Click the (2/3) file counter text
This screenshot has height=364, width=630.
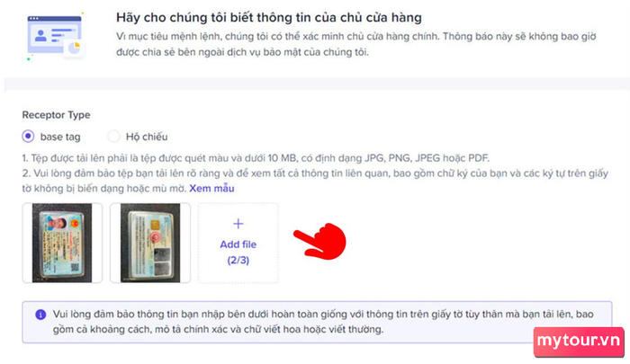[238, 260]
